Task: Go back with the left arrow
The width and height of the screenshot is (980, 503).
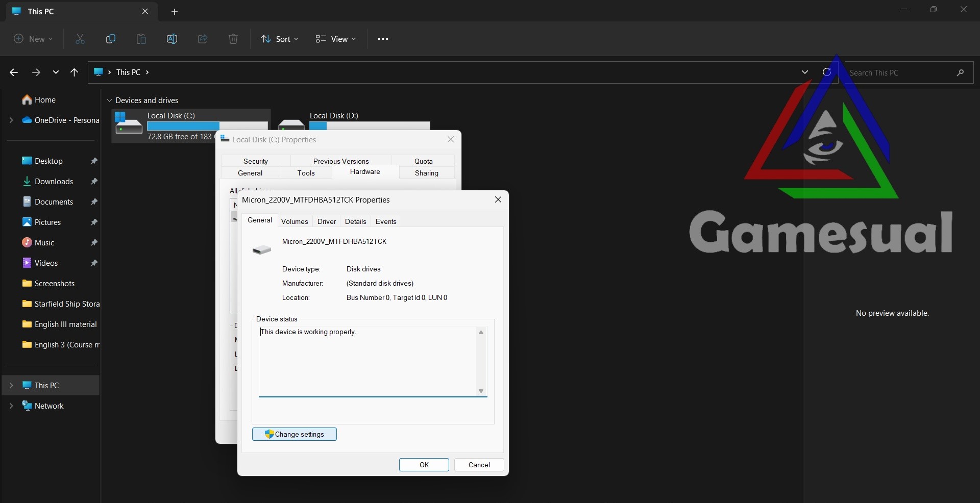Action: [14, 72]
